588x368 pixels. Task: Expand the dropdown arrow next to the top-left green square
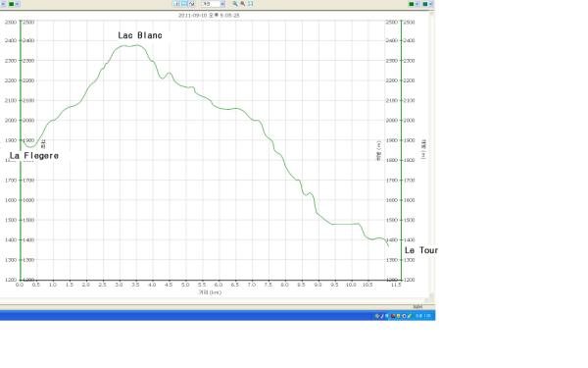tap(18, 4)
